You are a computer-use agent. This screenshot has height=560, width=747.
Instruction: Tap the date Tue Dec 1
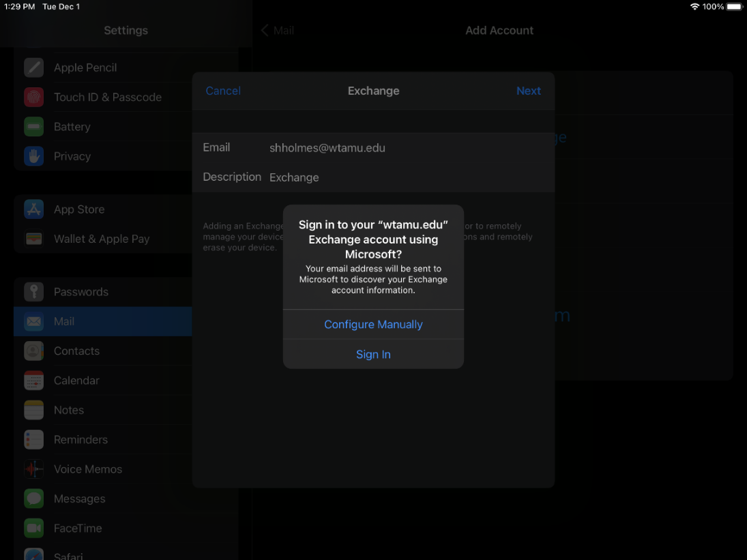pos(61,7)
